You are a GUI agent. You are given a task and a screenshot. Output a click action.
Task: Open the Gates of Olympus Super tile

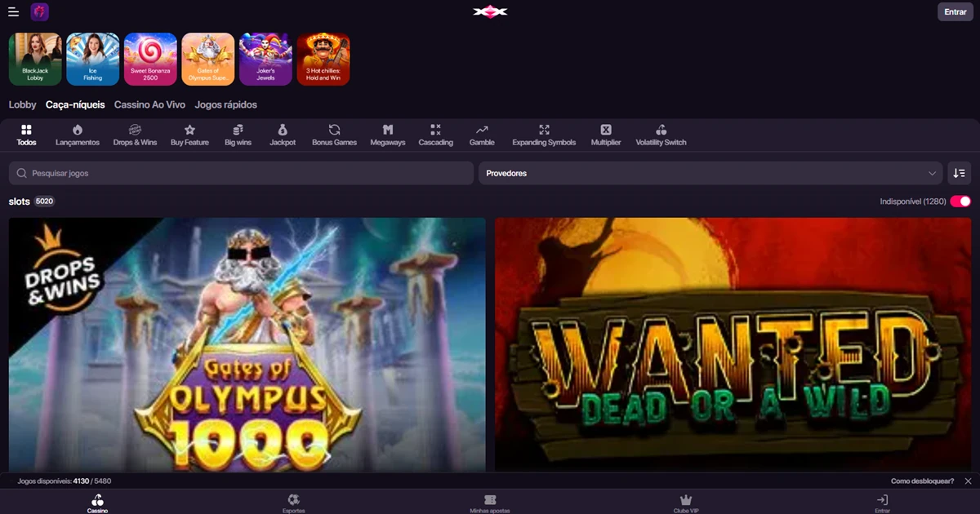(x=208, y=60)
